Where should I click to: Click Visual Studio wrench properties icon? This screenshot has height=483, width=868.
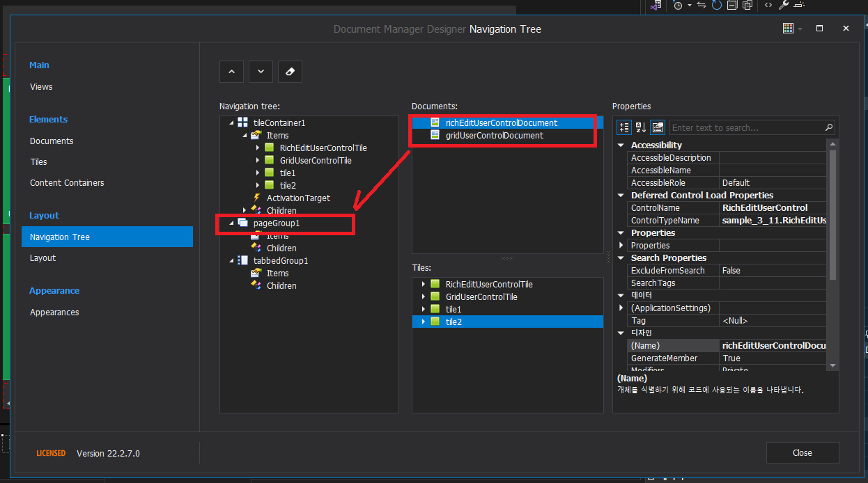(783, 5)
